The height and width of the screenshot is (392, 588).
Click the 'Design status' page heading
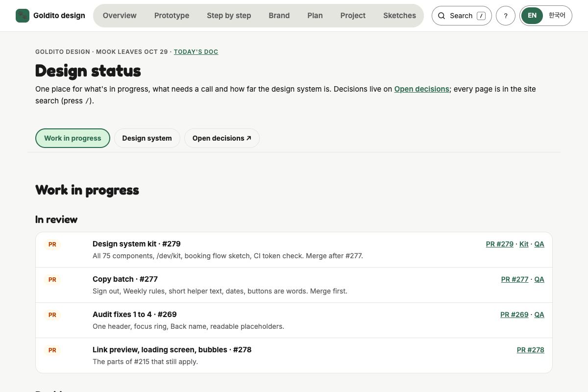pyautogui.click(x=88, y=71)
